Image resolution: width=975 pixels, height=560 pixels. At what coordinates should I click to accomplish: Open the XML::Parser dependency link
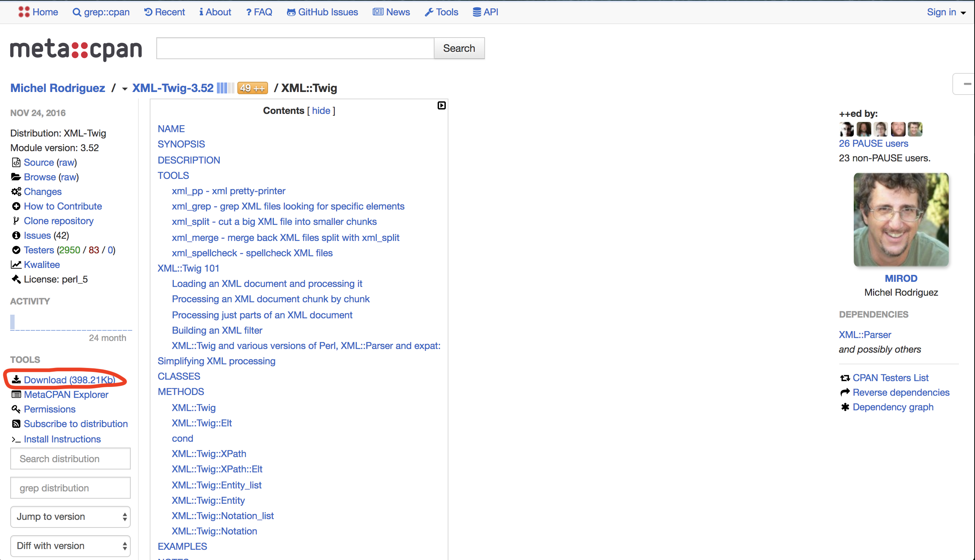tap(865, 335)
